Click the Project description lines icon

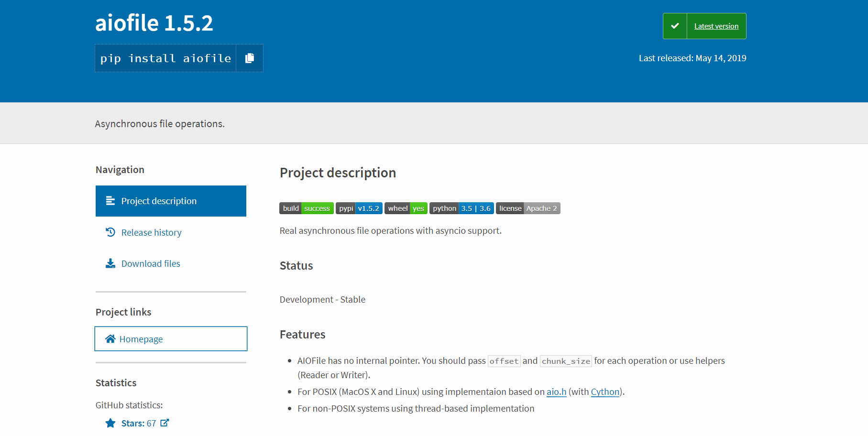110,201
